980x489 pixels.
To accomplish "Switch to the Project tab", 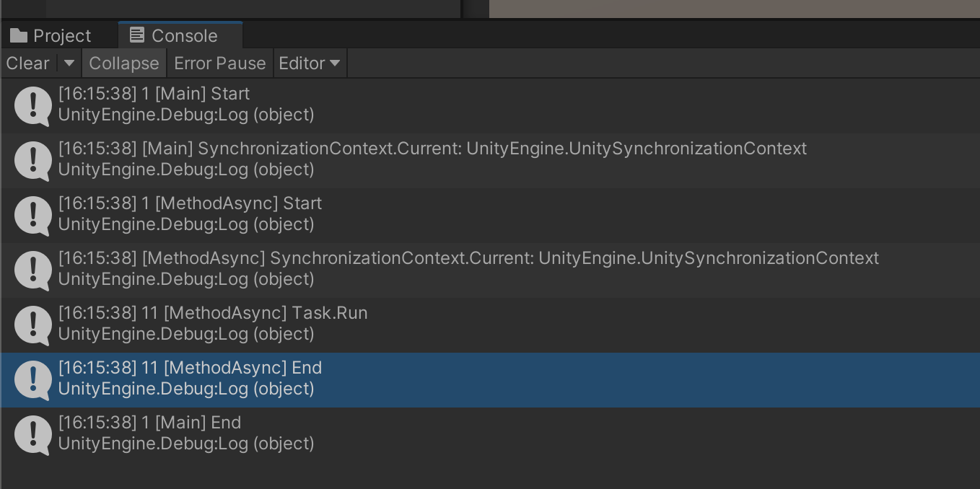I will pyautogui.click(x=52, y=35).
